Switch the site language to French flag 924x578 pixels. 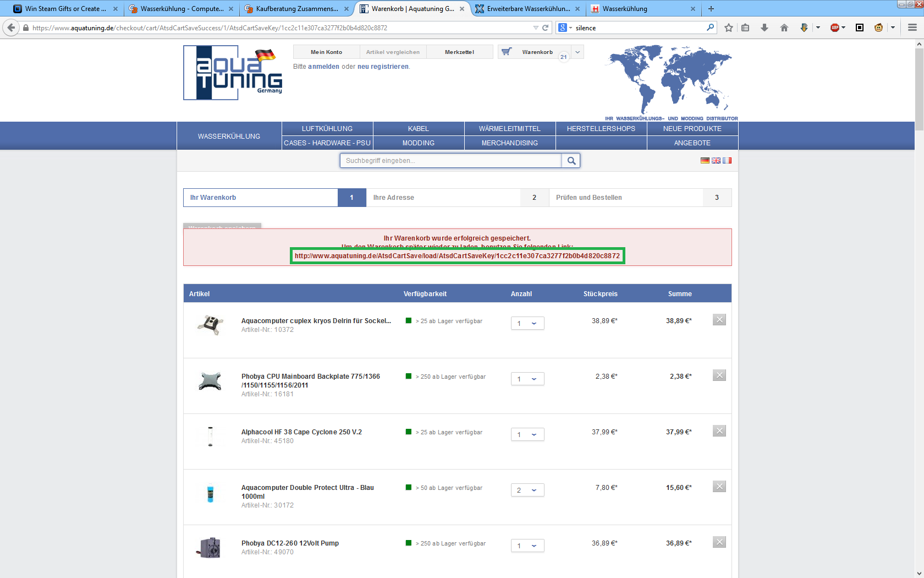(x=727, y=161)
